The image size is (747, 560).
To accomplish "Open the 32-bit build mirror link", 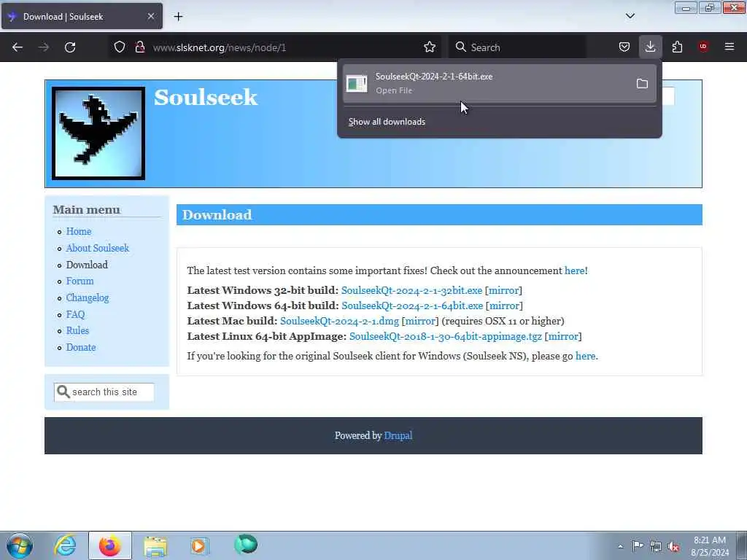I will tap(503, 290).
